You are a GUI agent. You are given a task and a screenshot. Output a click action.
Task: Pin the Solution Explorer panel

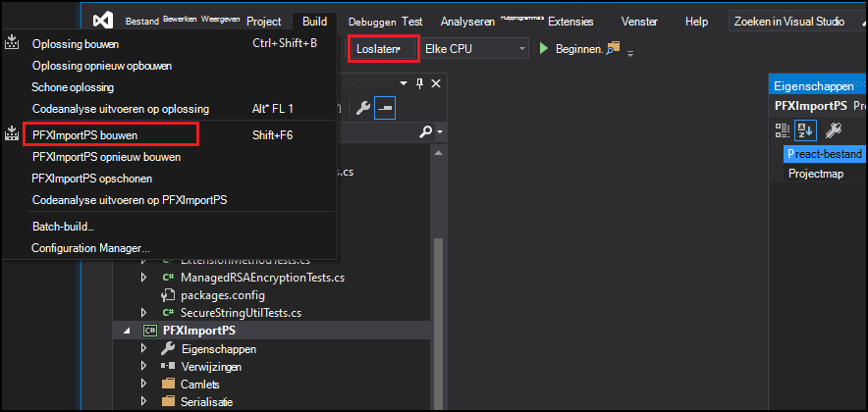pyautogui.click(x=419, y=83)
